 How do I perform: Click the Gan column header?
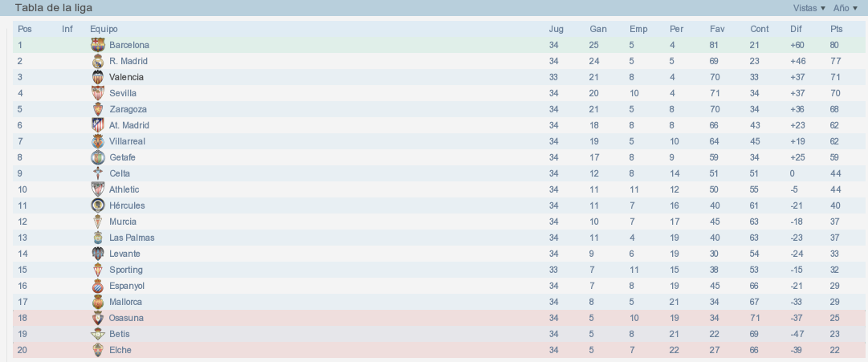click(598, 29)
